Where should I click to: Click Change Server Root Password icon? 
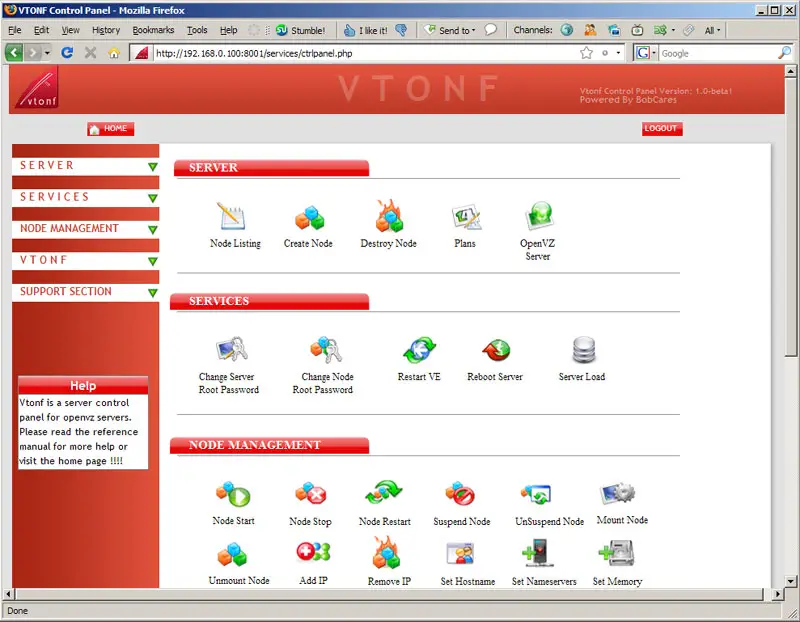pyautogui.click(x=232, y=350)
